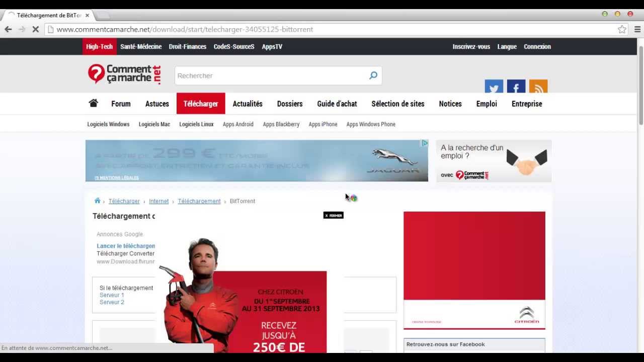Click Télécharger breadcrumb link

pyautogui.click(x=124, y=201)
